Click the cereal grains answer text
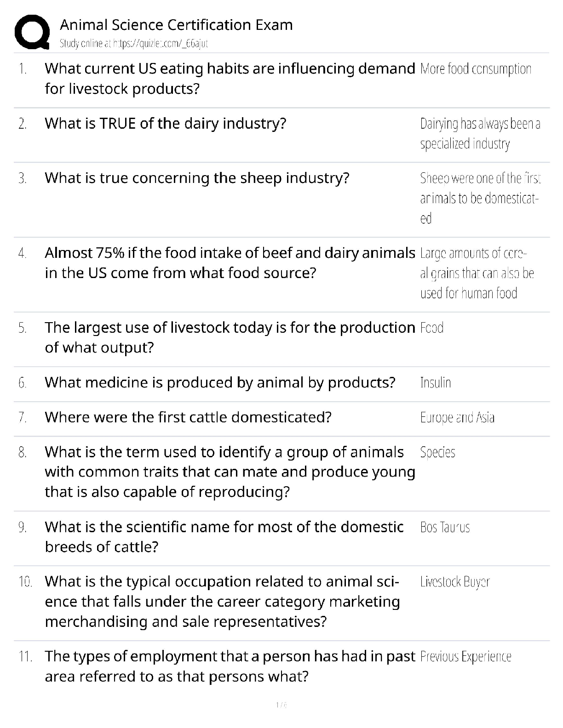Image resolution: width=563 pixels, height=728 pixels. point(477,273)
